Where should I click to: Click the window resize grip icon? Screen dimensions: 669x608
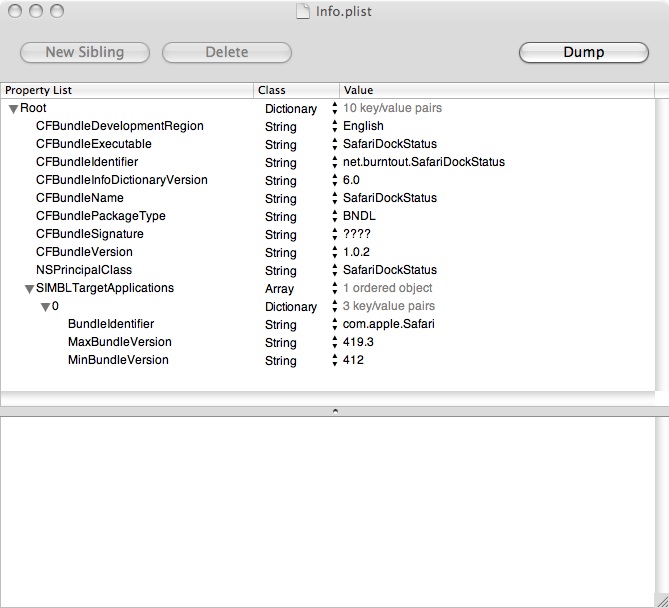[662, 601]
